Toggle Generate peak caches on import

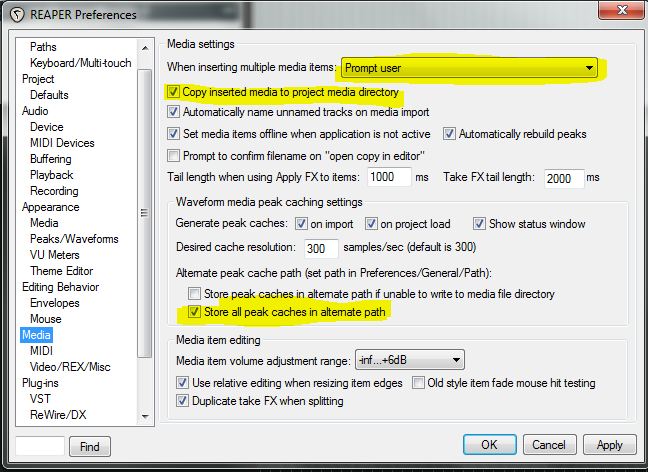click(x=301, y=224)
